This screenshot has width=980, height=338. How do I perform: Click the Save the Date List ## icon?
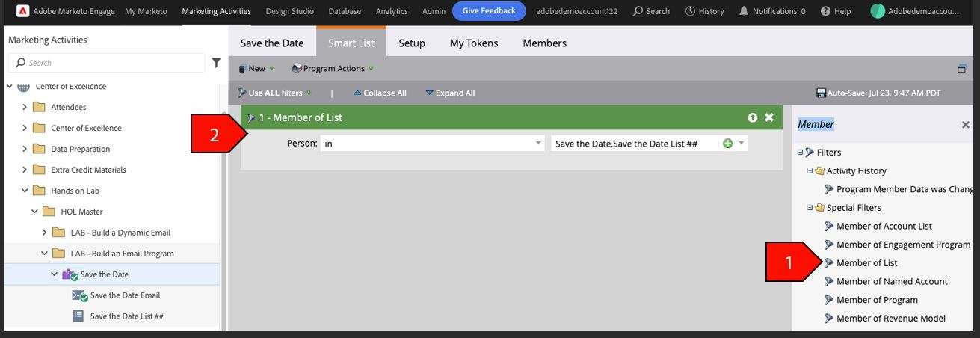78,316
